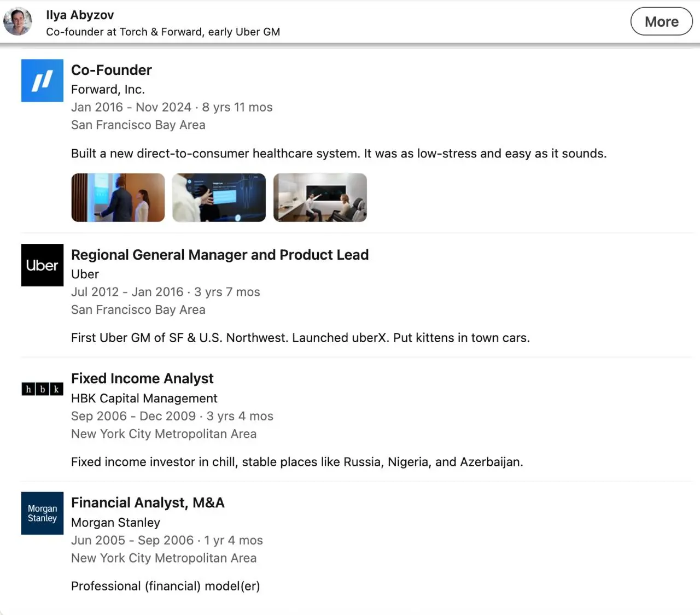This screenshot has width=700, height=615.
Task: Select 'Professional (financial) model(er)' description
Action: [166, 586]
